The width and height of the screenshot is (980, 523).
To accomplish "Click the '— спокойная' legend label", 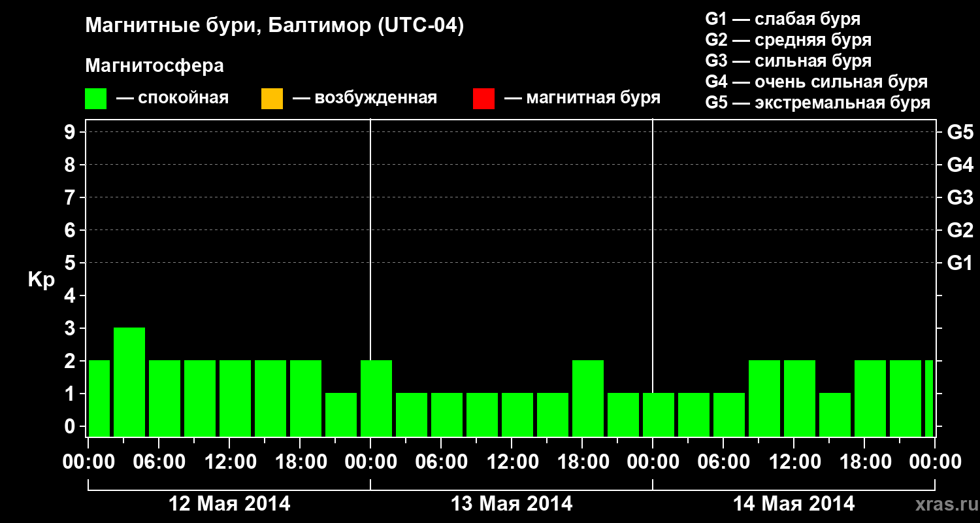I will pyautogui.click(x=172, y=99).
